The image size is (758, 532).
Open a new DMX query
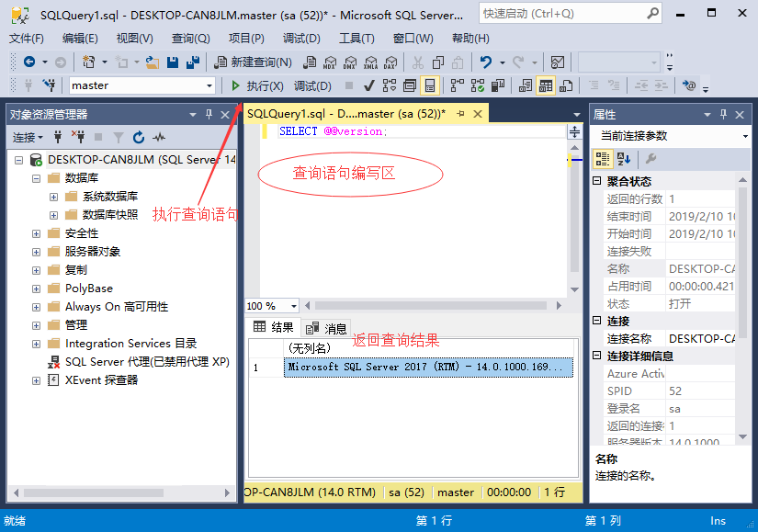tap(350, 62)
